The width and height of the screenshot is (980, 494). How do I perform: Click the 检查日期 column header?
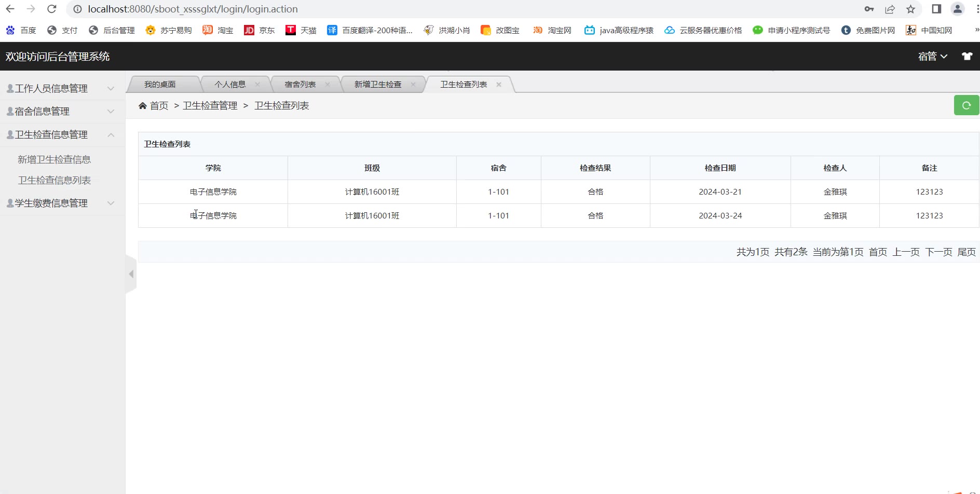[720, 168]
